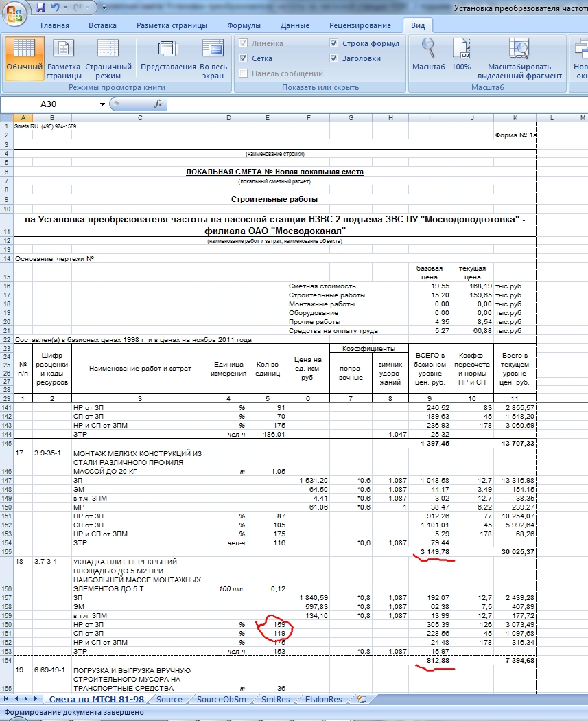Open Zoom dialog (Масштаб)
The image size is (588, 721).
pyautogui.click(x=428, y=55)
